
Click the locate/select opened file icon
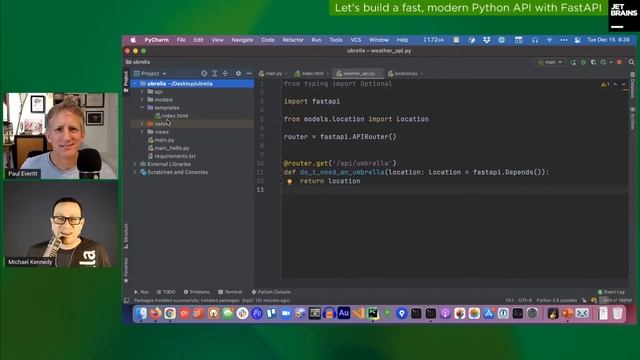pos(204,73)
